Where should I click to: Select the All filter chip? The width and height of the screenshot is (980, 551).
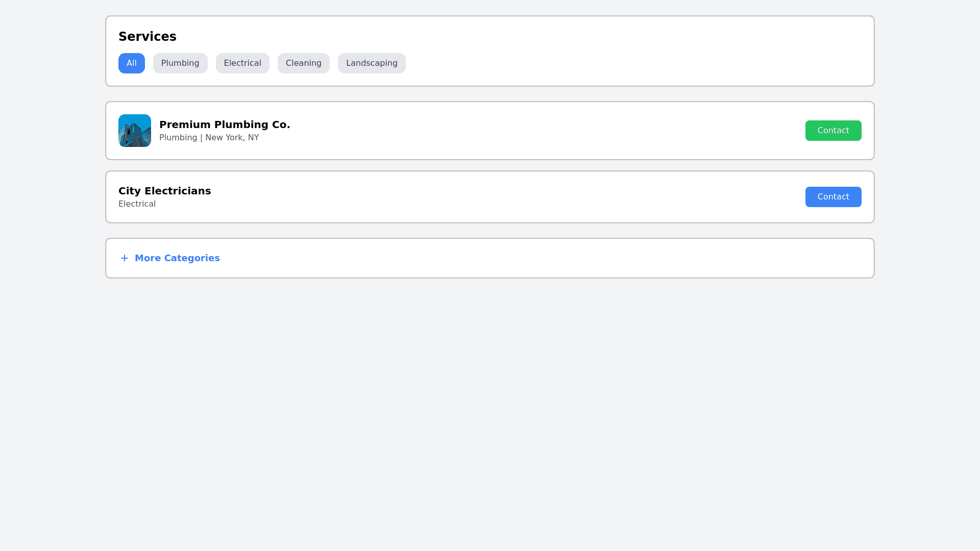click(x=132, y=63)
